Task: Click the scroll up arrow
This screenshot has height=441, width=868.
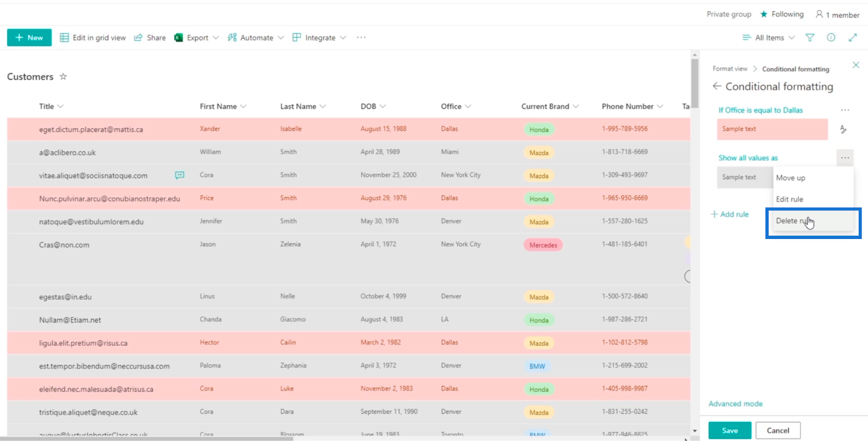Action: [x=695, y=55]
